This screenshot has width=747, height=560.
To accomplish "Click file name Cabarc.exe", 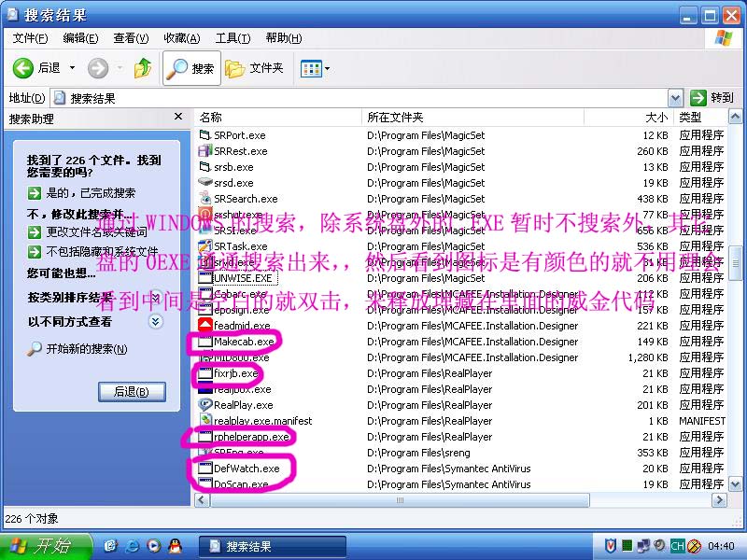I will [x=240, y=294].
